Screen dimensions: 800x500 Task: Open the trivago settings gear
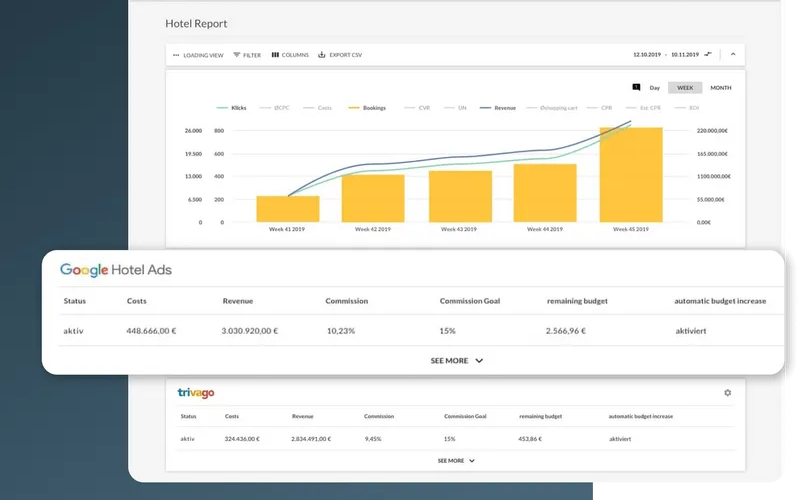(x=728, y=393)
